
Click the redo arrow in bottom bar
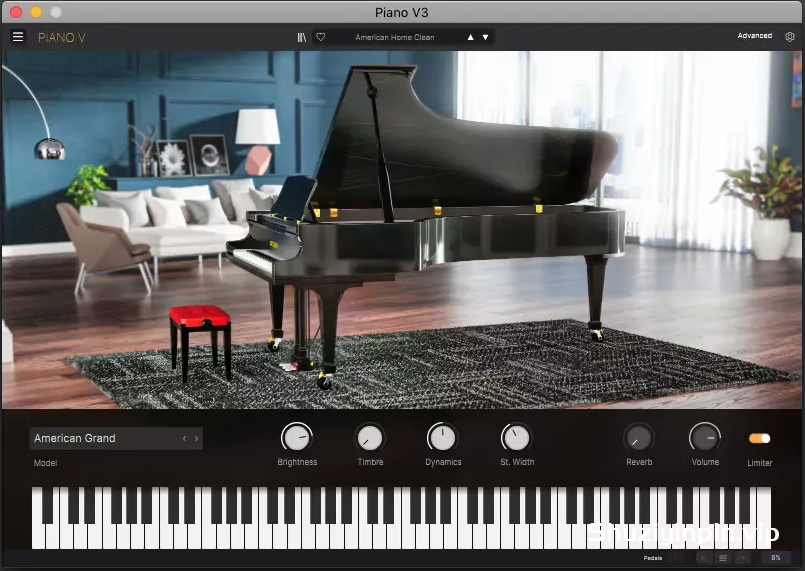(x=741, y=558)
